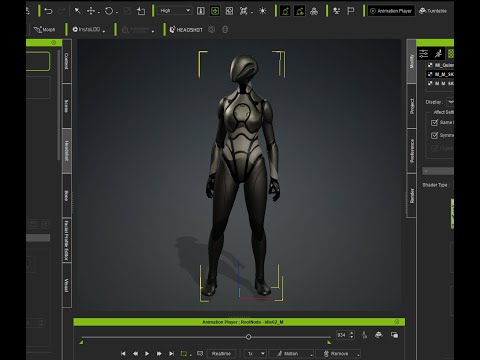Select the top material row in the list
This screenshot has width=480, height=360.
440,65
